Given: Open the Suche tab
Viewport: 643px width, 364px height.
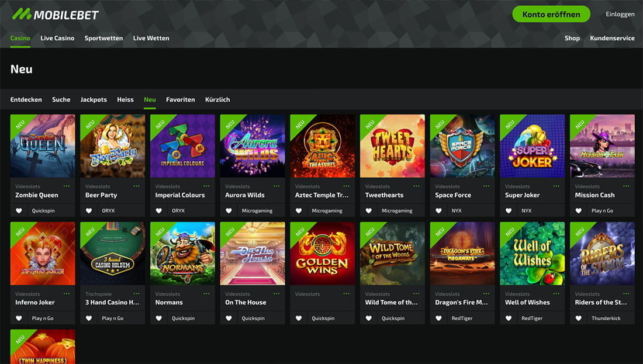Looking at the screenshot, I should pos(61,99).
